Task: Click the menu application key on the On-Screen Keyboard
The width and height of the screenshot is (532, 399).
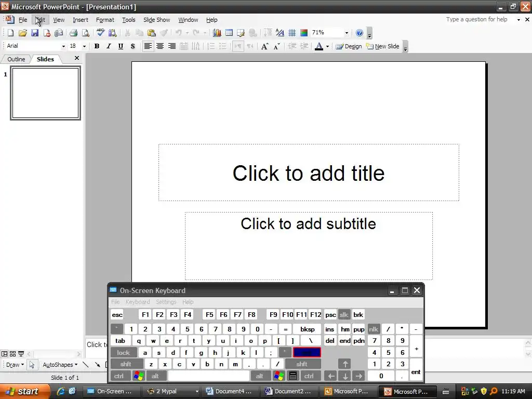Action: (x=293, y=376)
